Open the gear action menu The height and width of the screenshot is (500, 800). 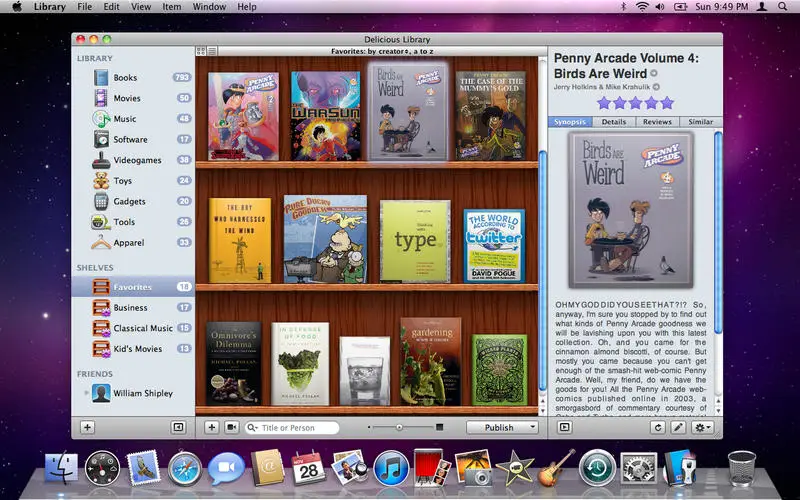pos(702,428)
